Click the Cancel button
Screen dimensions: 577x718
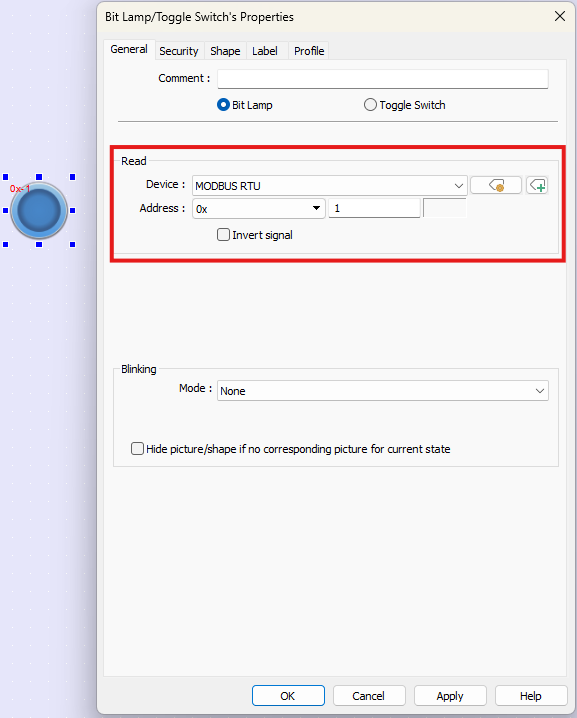click(369, 696)
